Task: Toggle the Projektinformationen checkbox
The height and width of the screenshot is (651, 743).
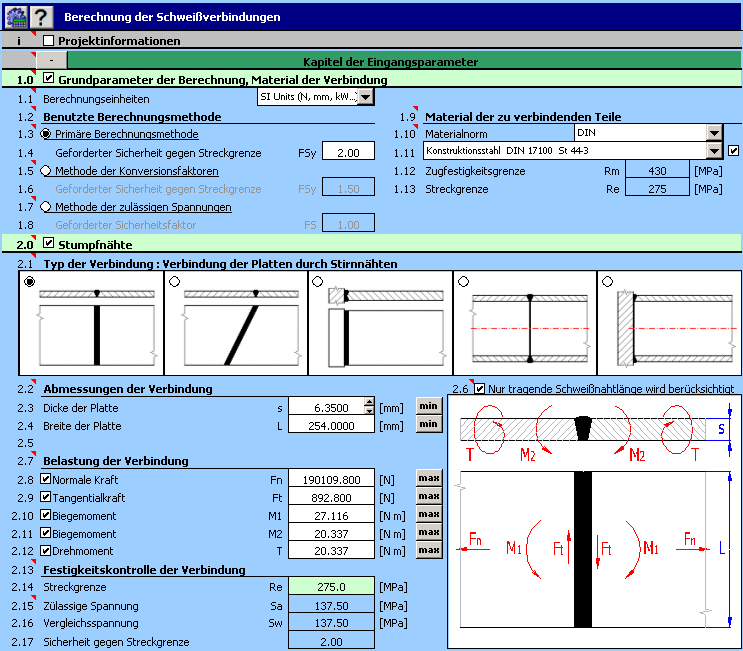Action: [x=48, y=40]
